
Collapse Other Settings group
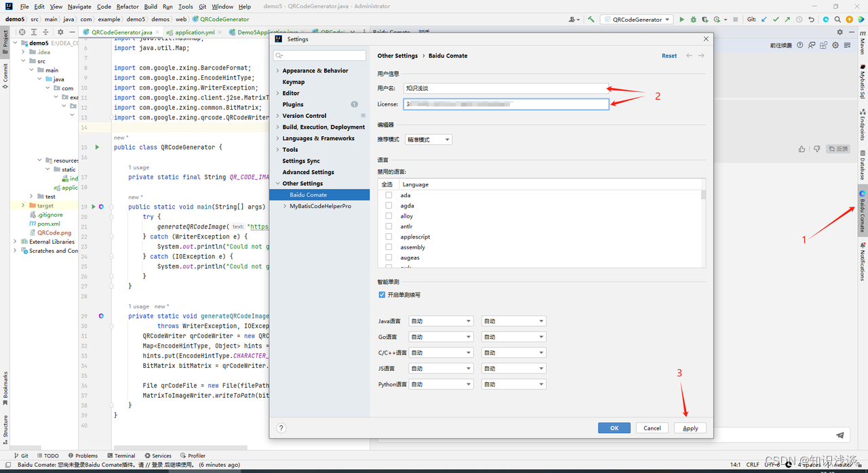point(277,184)
